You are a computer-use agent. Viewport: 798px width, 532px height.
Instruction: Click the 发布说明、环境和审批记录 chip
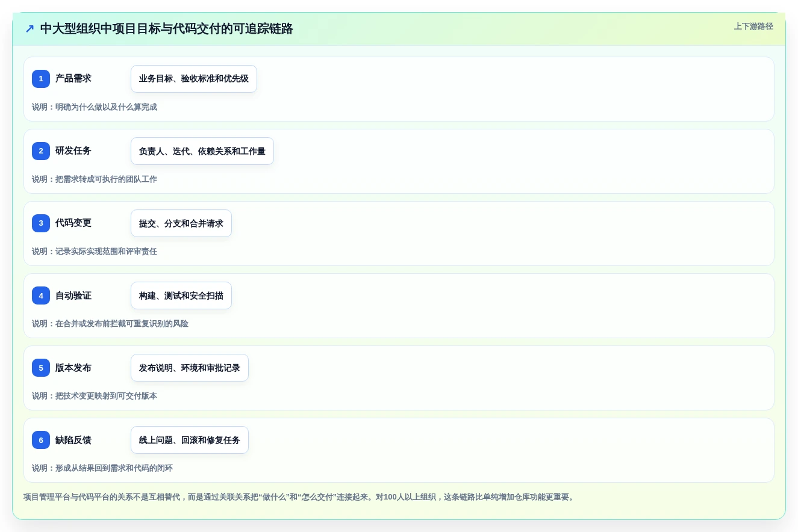pyautogui.click(x=190, y=368)
